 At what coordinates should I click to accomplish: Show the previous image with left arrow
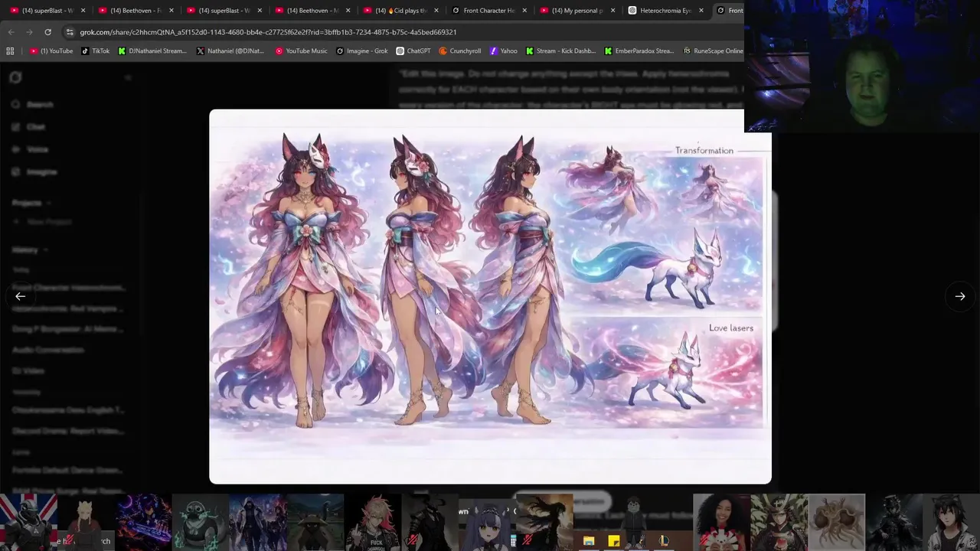[x=21, y=296]
